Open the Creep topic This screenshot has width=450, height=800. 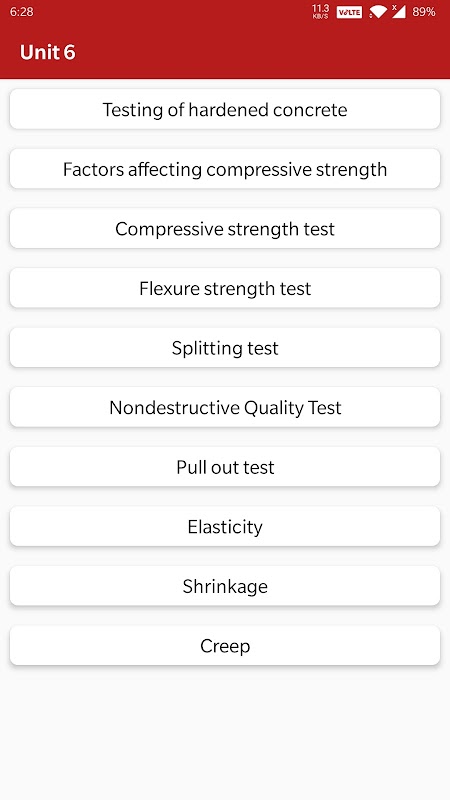[x=225, y=646]
